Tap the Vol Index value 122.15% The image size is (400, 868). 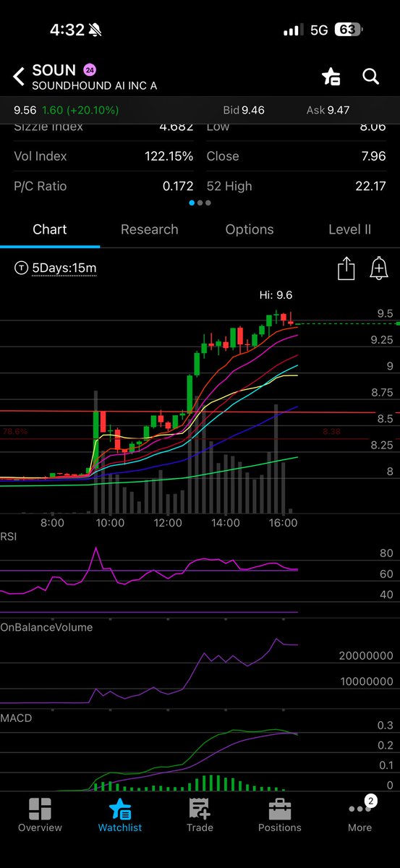pos(169,156)
